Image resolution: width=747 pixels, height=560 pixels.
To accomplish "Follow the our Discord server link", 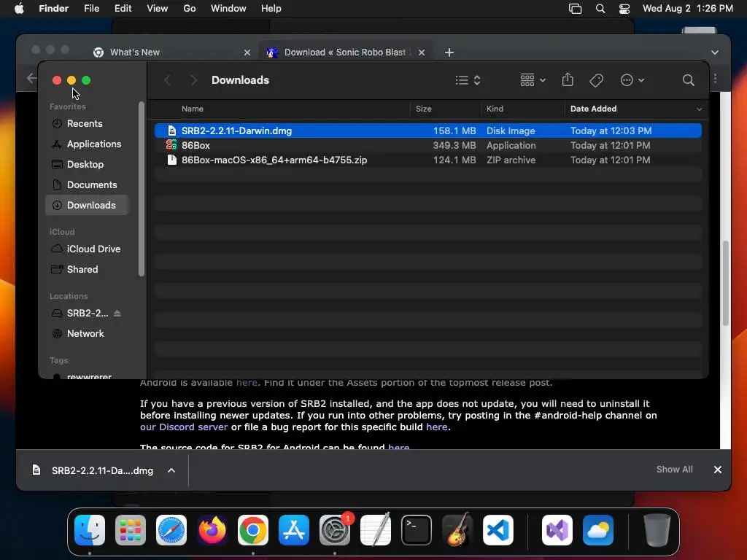I will coord(183,427).
